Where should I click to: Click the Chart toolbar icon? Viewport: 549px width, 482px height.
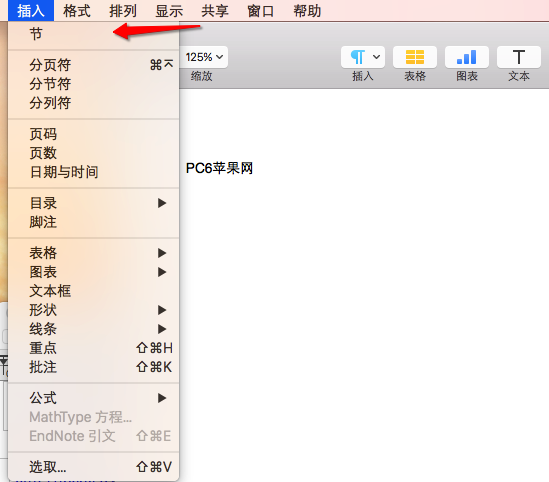[466, 57]
